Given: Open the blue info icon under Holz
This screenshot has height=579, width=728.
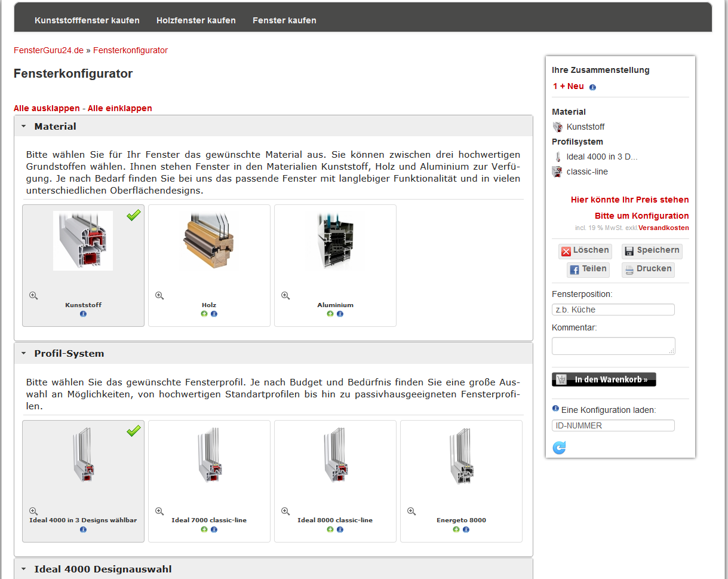Looking at the screenshot, I should tap(214, 314).
